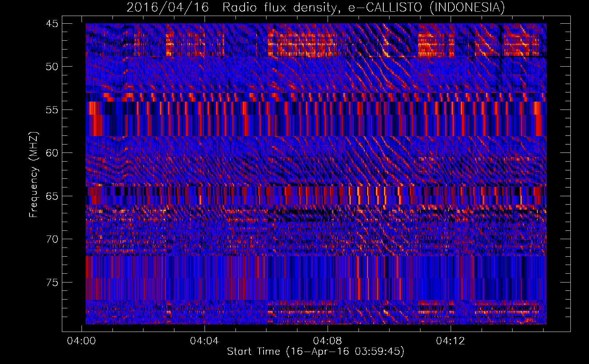The image size is (589, 364).
Task: Click the frequency tick label '45'
Action: tap(52, 24)
